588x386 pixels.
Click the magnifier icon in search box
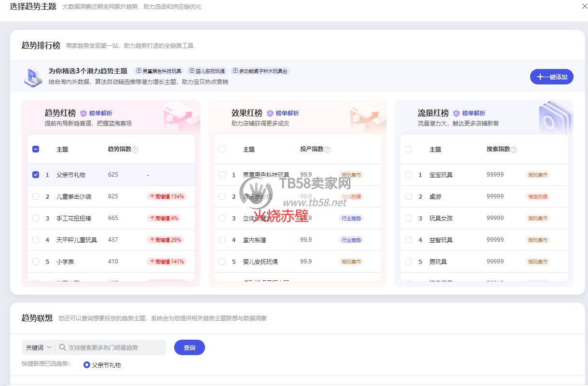click(63, 347)
